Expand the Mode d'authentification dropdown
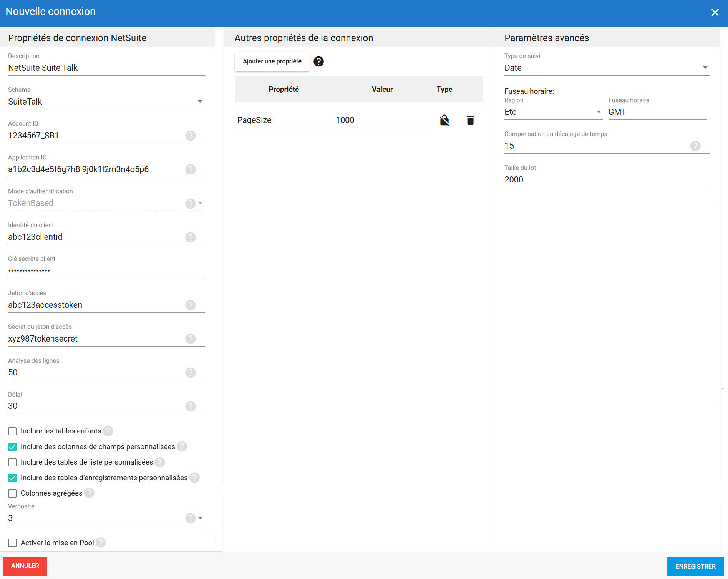Screen dimensions: 728x579 tap(200, 203)
